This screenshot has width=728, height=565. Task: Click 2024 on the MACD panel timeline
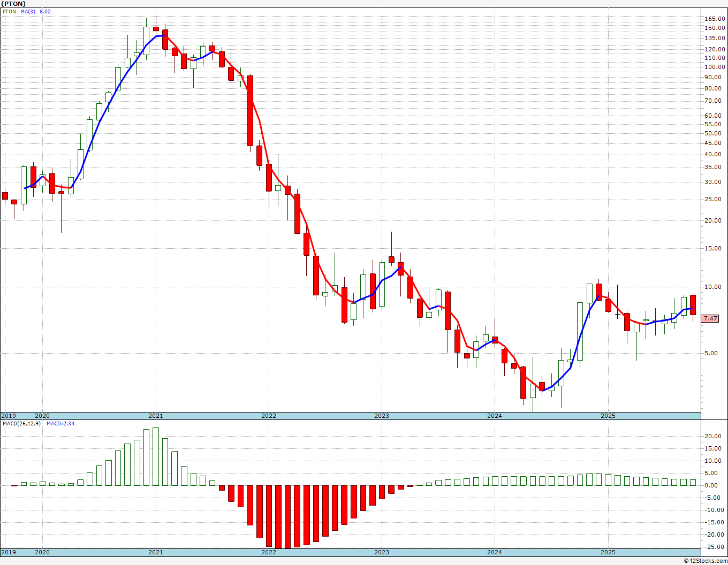495,552
